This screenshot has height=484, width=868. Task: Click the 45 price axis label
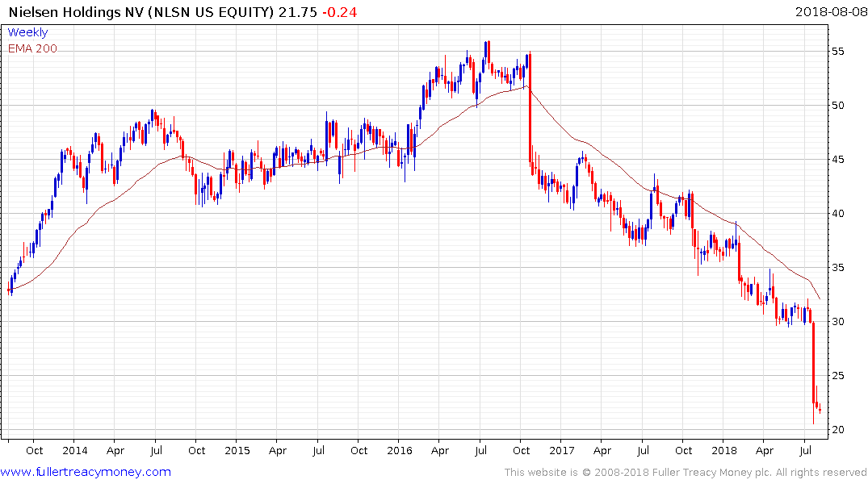point(838,159)
